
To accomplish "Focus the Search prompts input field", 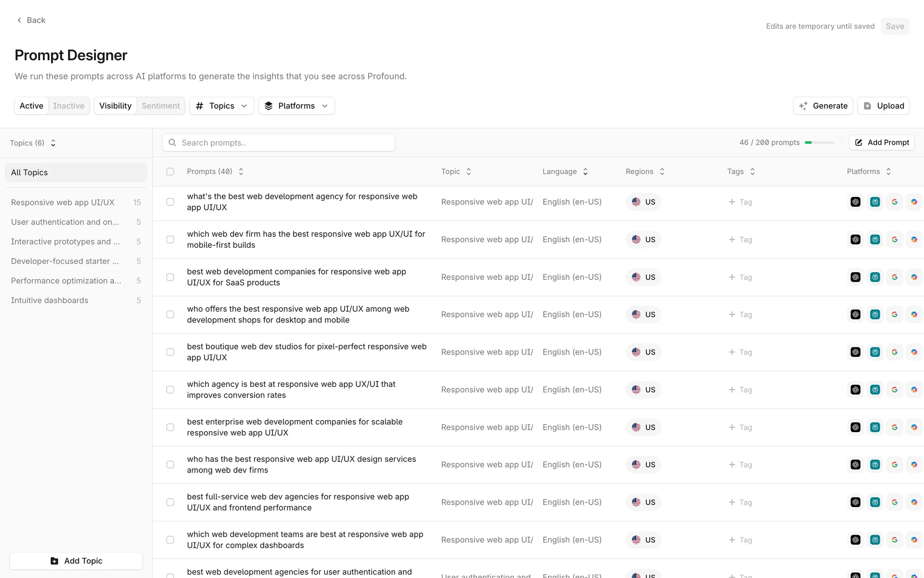I will [284, 143].
